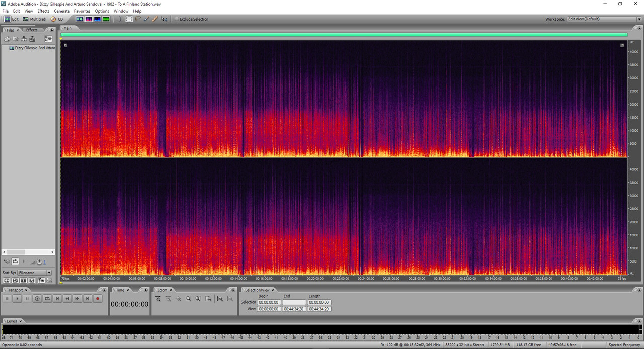Click the Record button
The image size is (644, 349).
pos(98,299)
